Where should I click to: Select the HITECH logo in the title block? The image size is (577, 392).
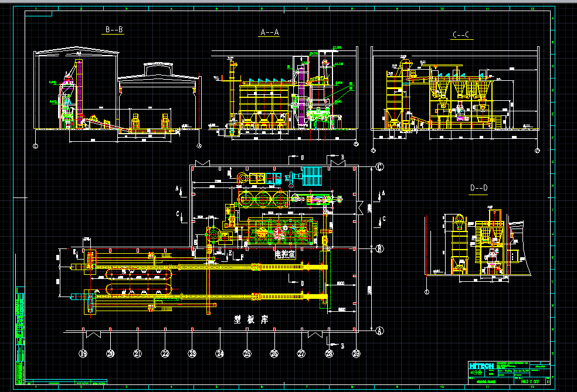pos(482,366)
